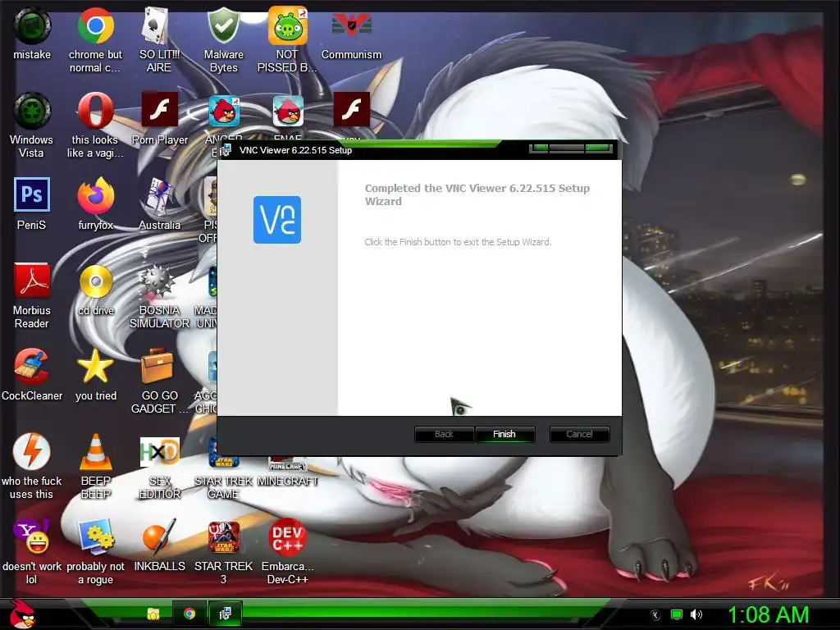840x630 pixels.
Task: Select the 'Embarca... Dev-C++' desktop icon
Action: pyautogui.click(x=288, y=536)
